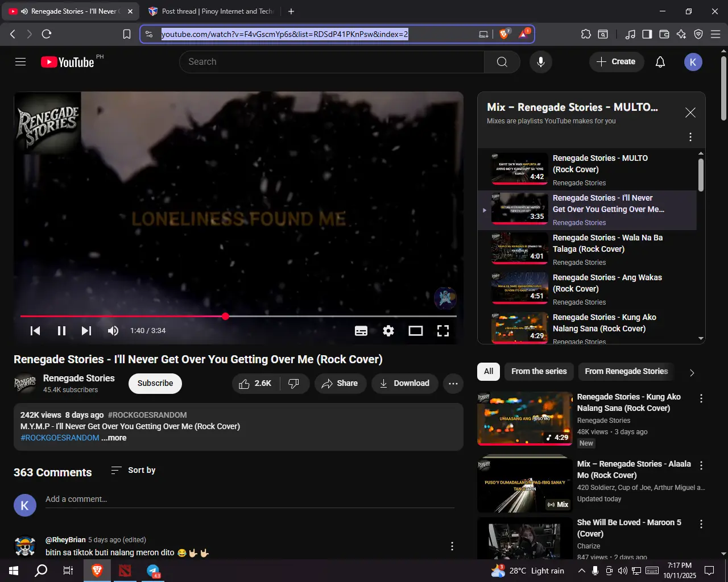The image size is (728, 582).
Task: Open Brave Wallet icon
Action: [664, 34]
